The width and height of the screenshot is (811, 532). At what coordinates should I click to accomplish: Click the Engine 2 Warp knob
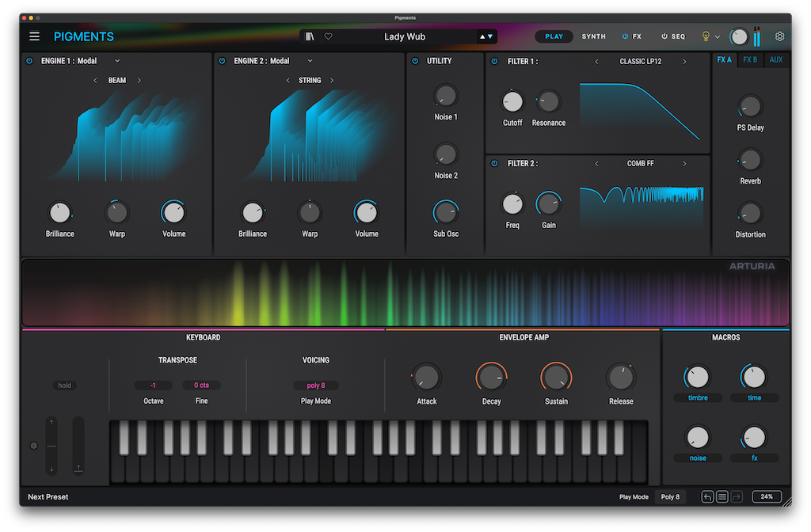click(x=310, y=212)
